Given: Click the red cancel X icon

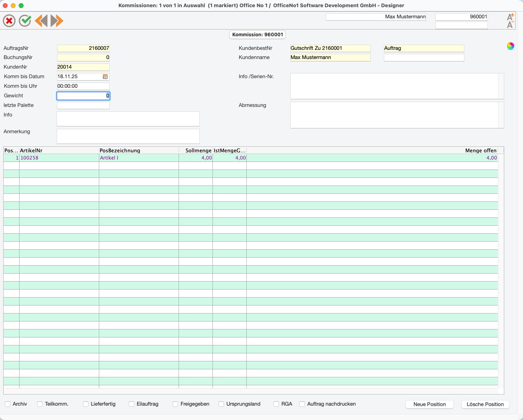Looking at the screenshot, I should coord(9,21).
